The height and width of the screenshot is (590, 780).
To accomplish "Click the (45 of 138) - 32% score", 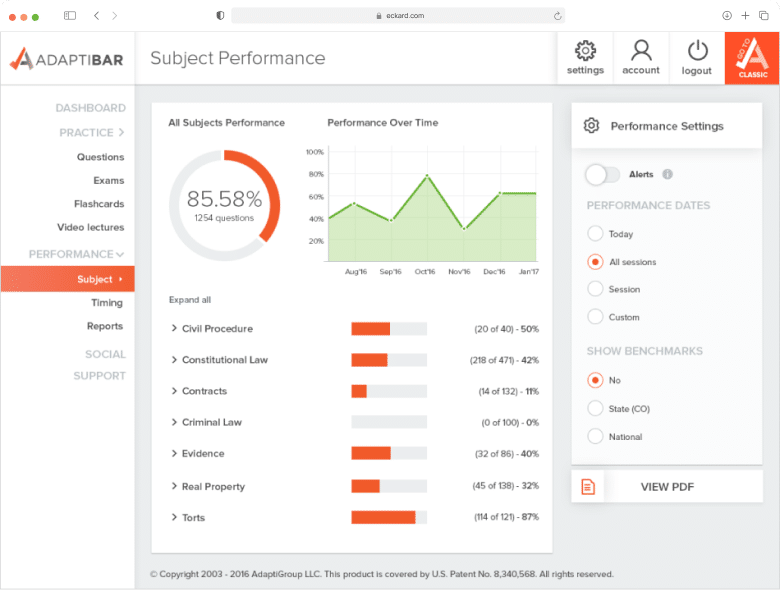I will (x=505, y=486).
